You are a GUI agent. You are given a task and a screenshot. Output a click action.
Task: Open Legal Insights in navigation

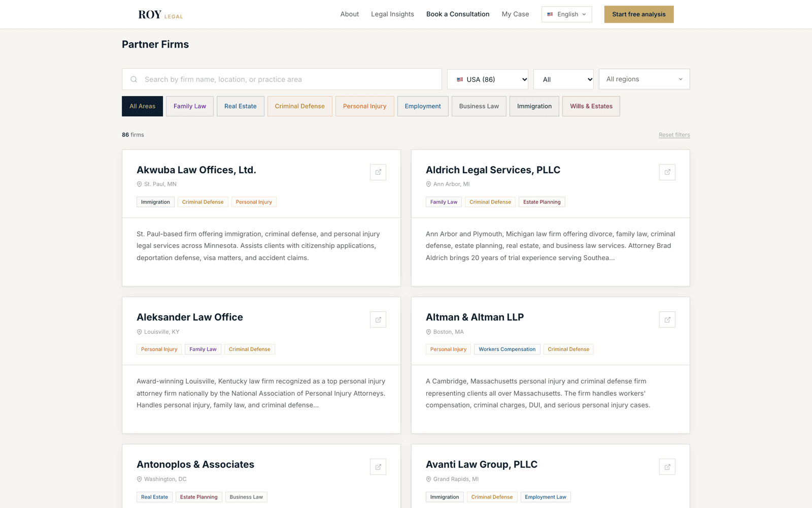click(392, 14)
